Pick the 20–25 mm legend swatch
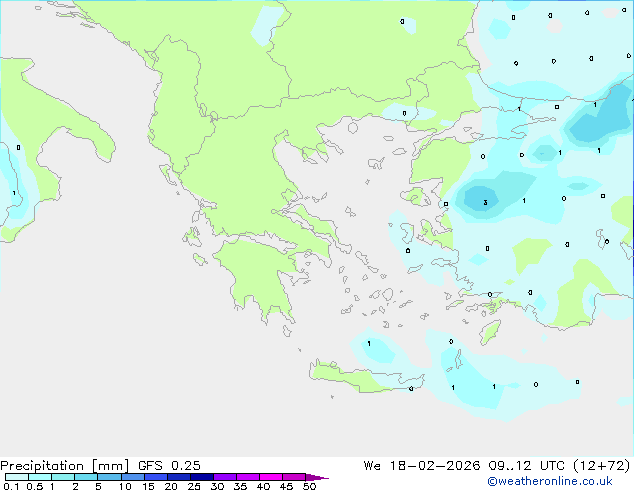This screenshot has height=490, width=634. (x=179, y=477)
